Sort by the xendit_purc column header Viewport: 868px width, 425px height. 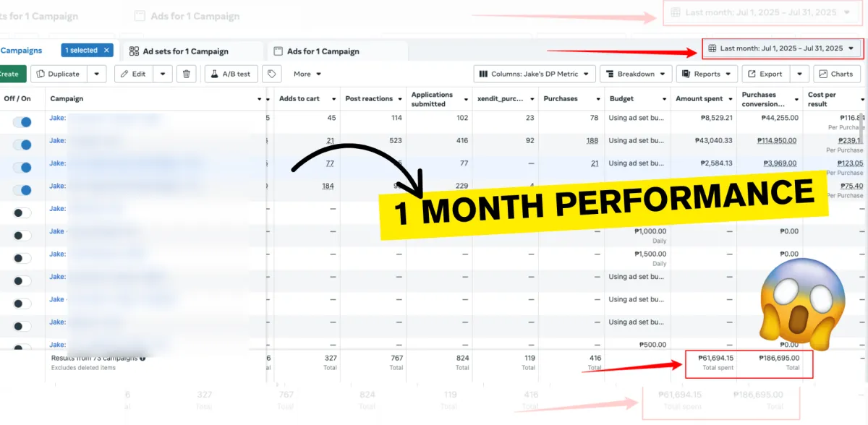tap(501, 99)
